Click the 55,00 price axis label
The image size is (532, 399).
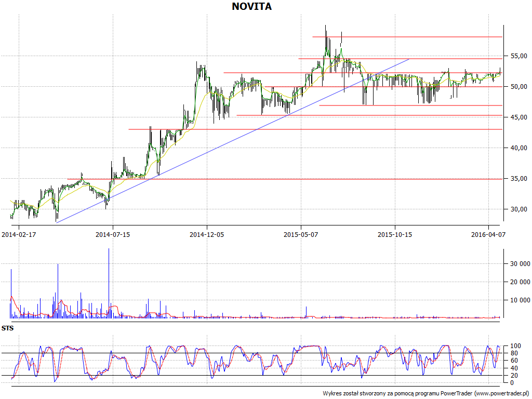pyautogui.click(x=518, y=56)
